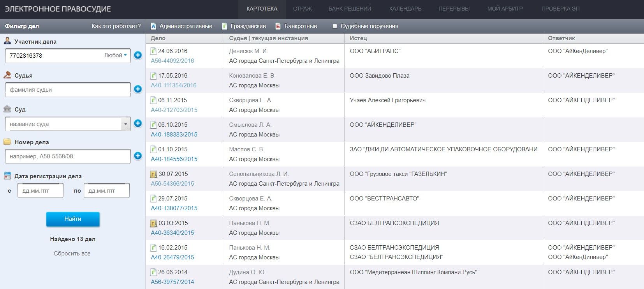Open case А40-36340/2015
This screenshot has width=644, height=289.
click(x=172, y=233)
